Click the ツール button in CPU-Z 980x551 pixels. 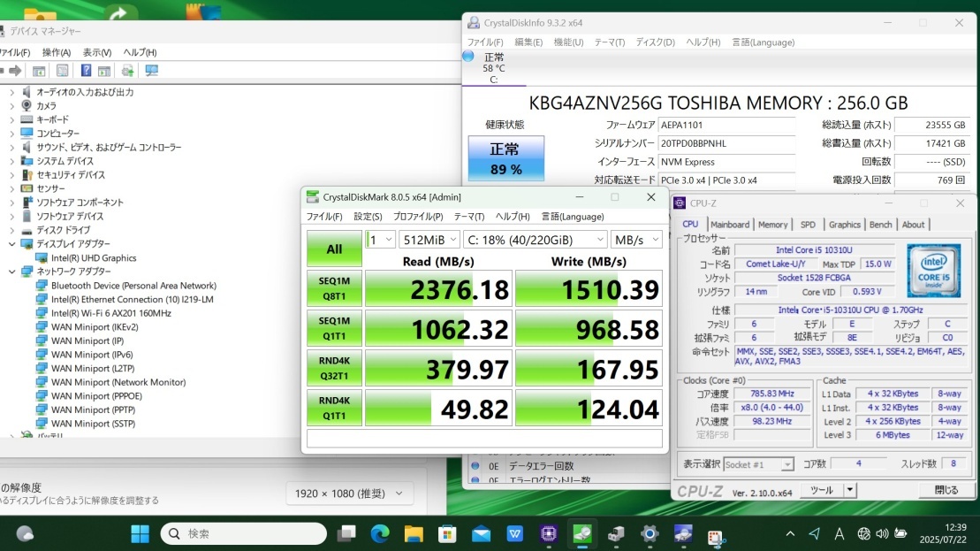[x=821, y=490]
